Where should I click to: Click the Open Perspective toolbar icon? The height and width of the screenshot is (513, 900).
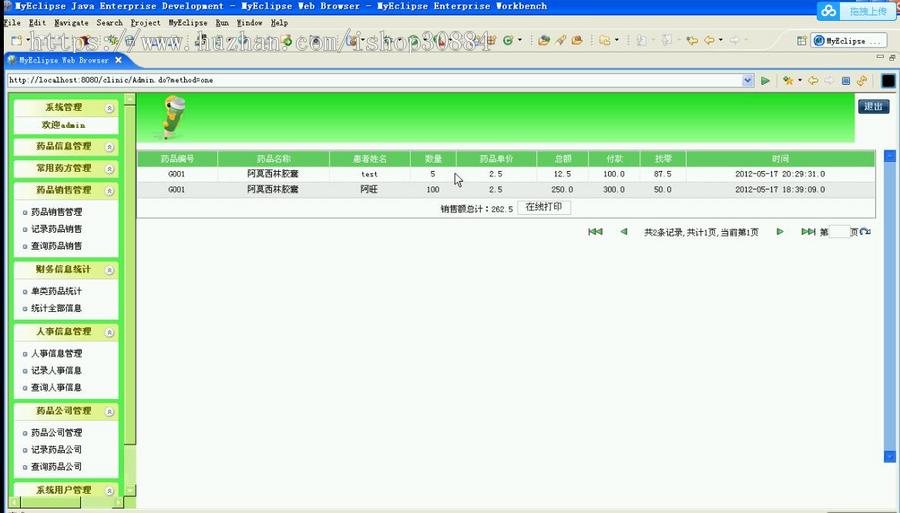[x=802, y=40]
